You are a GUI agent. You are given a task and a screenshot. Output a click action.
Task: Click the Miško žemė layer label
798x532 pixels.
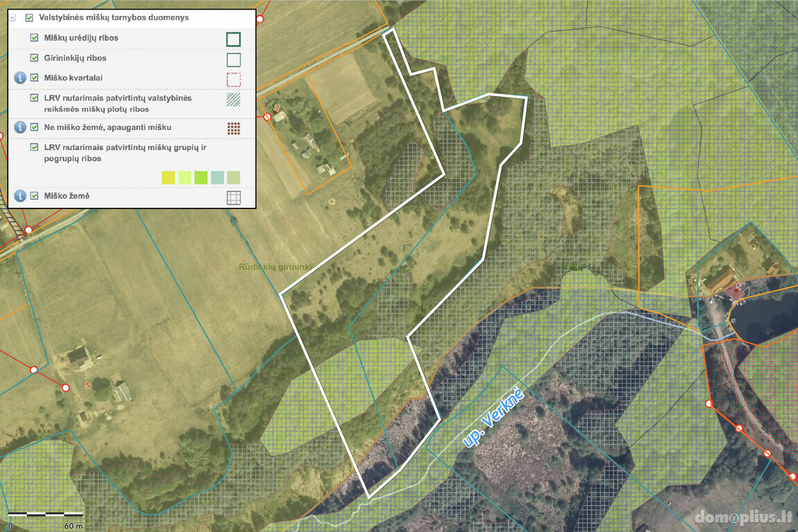tap(66, 196)
